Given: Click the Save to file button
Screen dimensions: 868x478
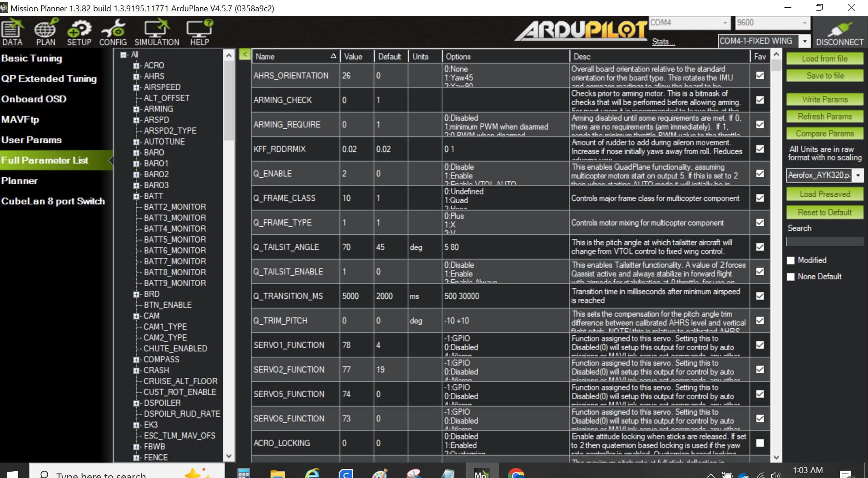Looking at the screenshot, I should 824,76.
